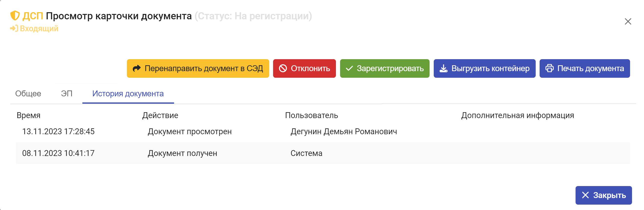Click the Входящий label
Image resolution: width=644 pixels, height=210 pixels.
pos(39,29)
